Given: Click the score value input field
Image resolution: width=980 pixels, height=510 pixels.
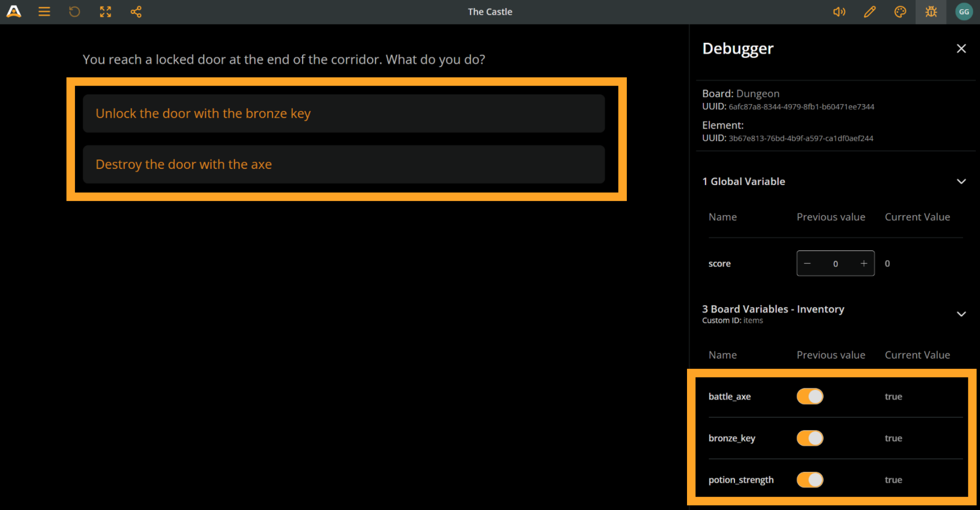Looking at the screenshot, I should [836, 264].
